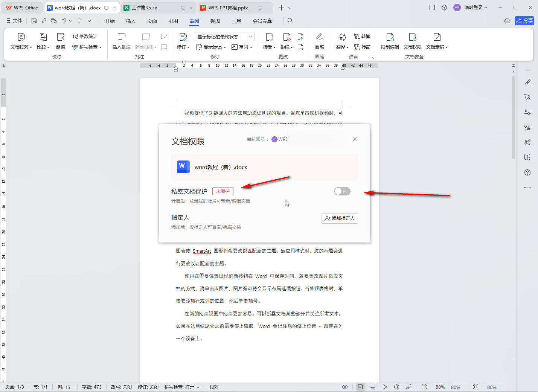Click 页面: 1/3 in status bar
Screen dimensions: 538x392
point(15,387)
